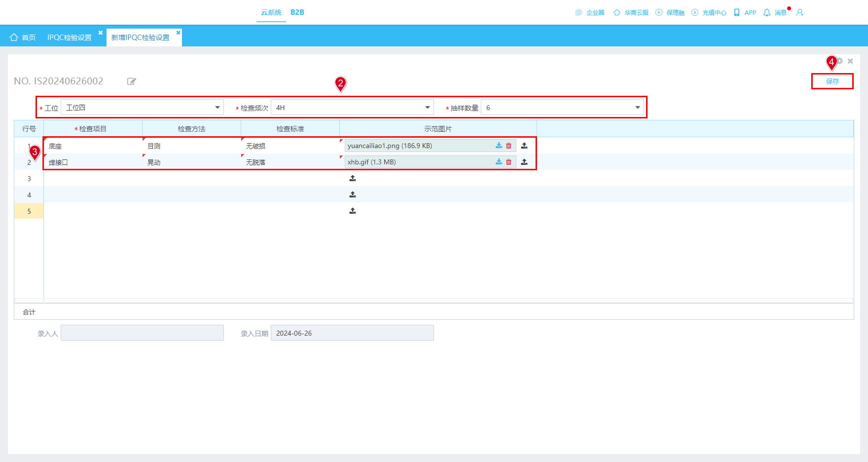Click the 示范图片 column header
868x462 pixels.
438,129
